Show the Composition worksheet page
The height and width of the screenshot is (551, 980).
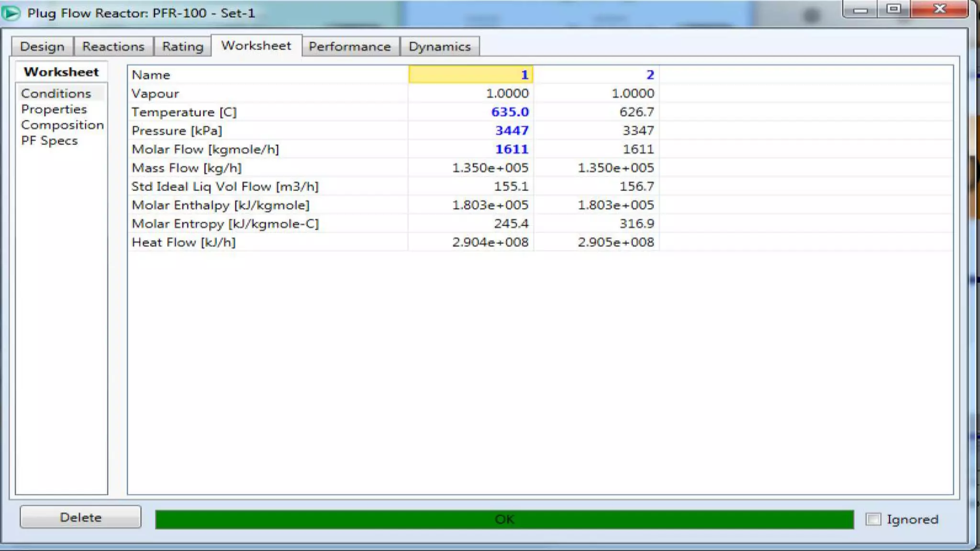pyautogui.click(x=62, y=125)
